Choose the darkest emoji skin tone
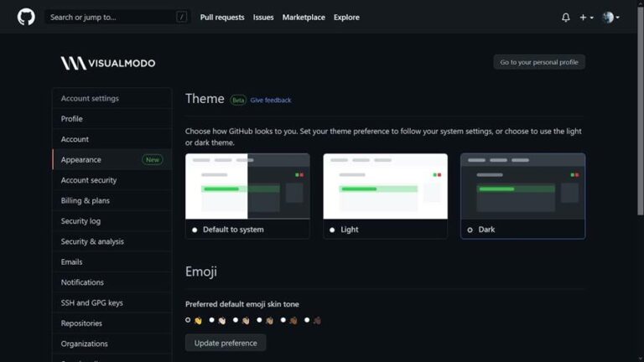The height and width of the screenshot is (362, 644). tap(307, 320)
